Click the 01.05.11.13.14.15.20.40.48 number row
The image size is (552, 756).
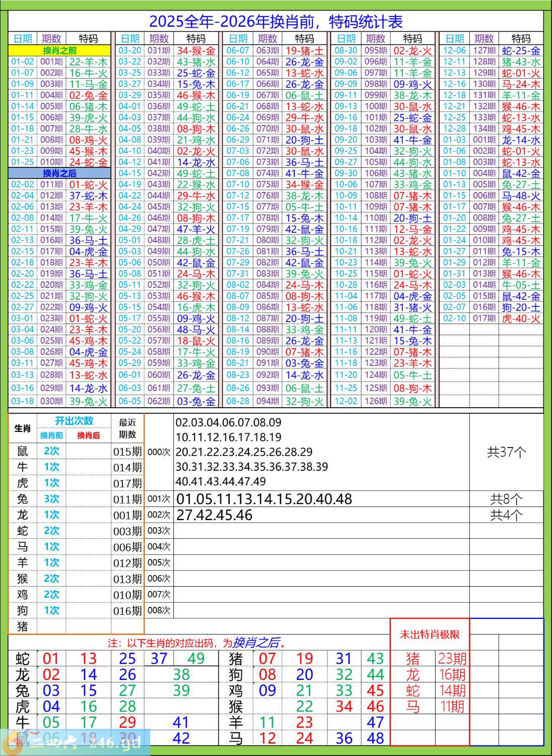click(x=264, y=499)
